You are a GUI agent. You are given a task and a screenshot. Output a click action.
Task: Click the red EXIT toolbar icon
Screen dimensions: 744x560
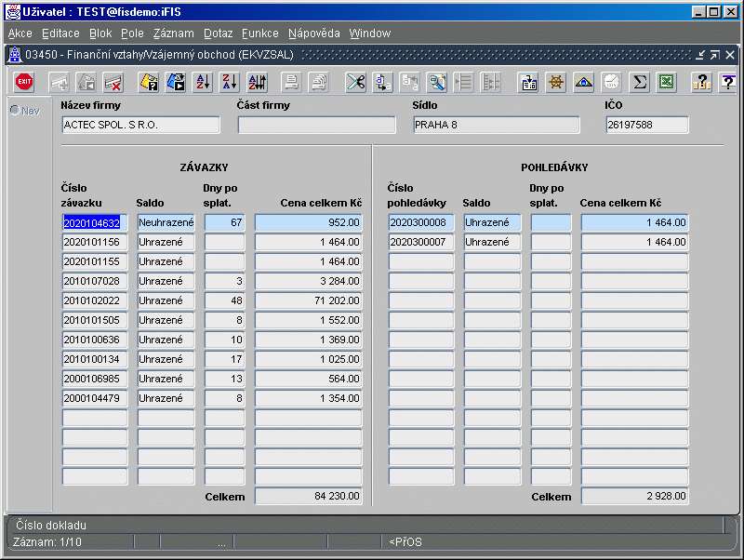coord(24,82)
